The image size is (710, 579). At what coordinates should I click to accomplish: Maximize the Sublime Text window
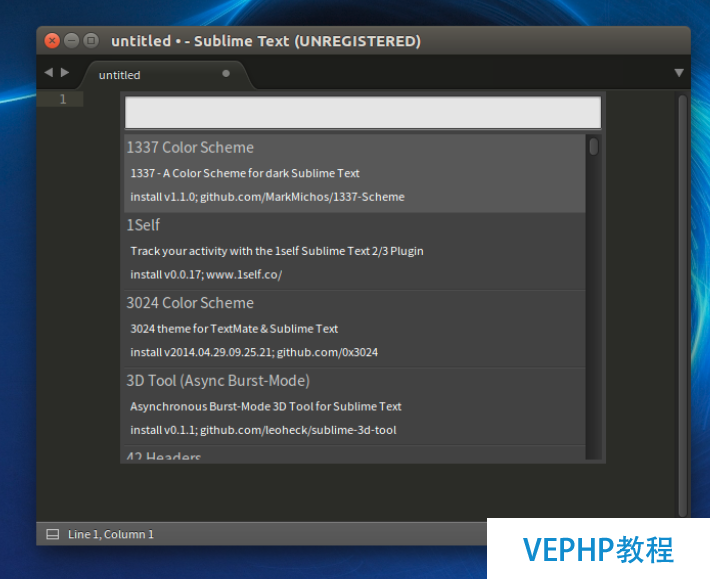point(91,41)
